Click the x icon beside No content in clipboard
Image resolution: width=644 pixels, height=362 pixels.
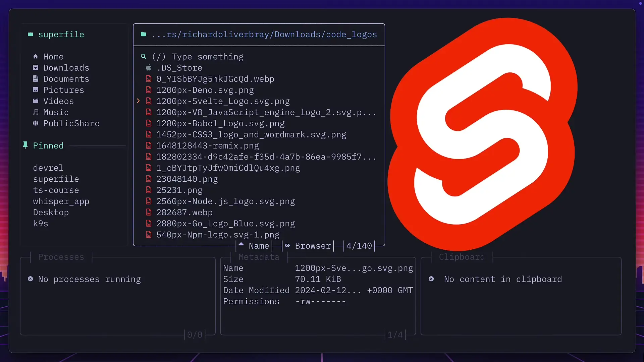click(431, 279)
